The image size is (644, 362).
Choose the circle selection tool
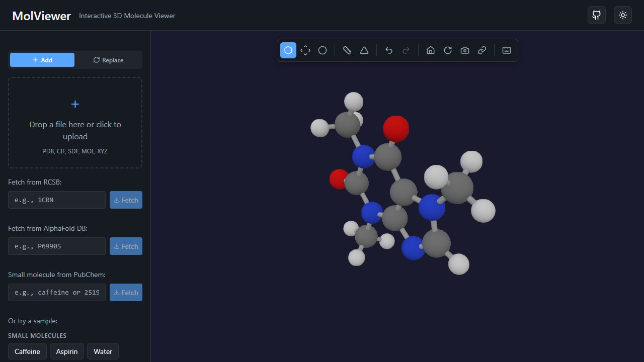click(323, 50)
